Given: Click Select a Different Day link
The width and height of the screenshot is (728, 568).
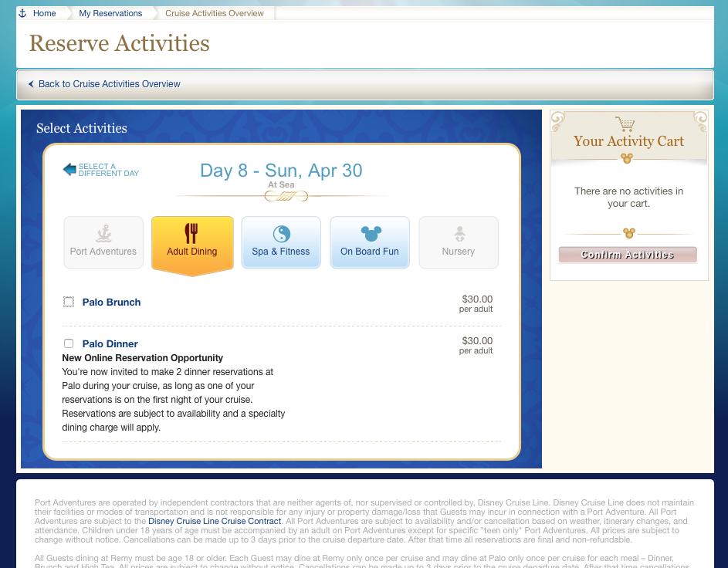Looking at the screenshot, I should pos(109,170).
